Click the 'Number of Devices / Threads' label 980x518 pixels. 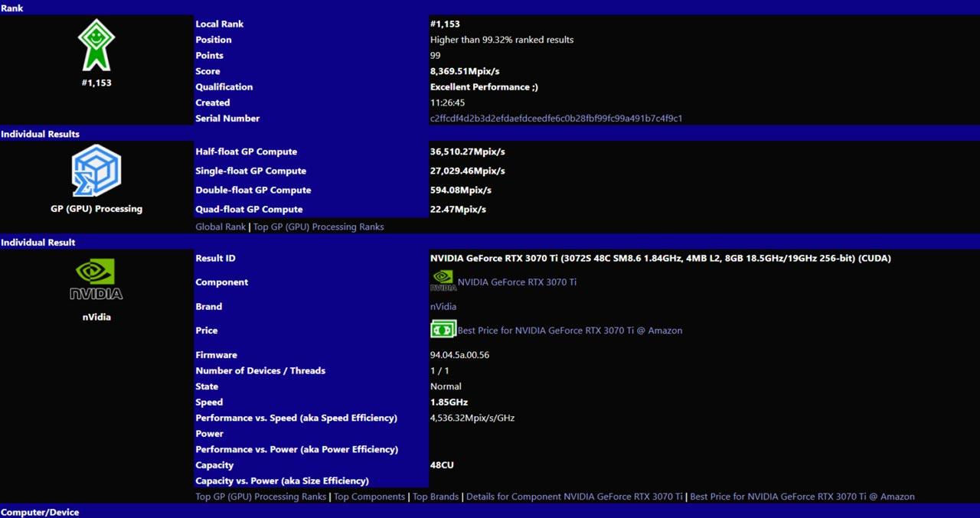tap(260, 371)
